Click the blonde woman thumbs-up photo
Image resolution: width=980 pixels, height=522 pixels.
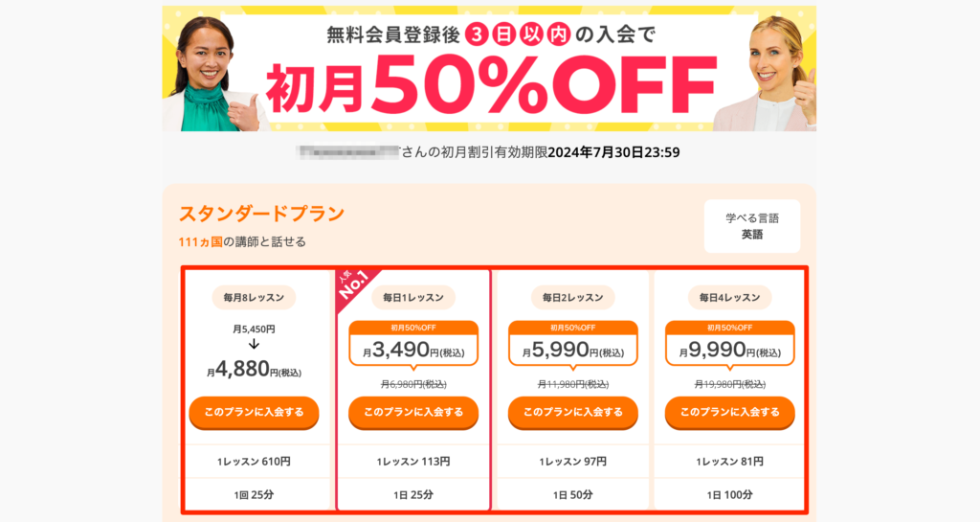coord(767,74)
